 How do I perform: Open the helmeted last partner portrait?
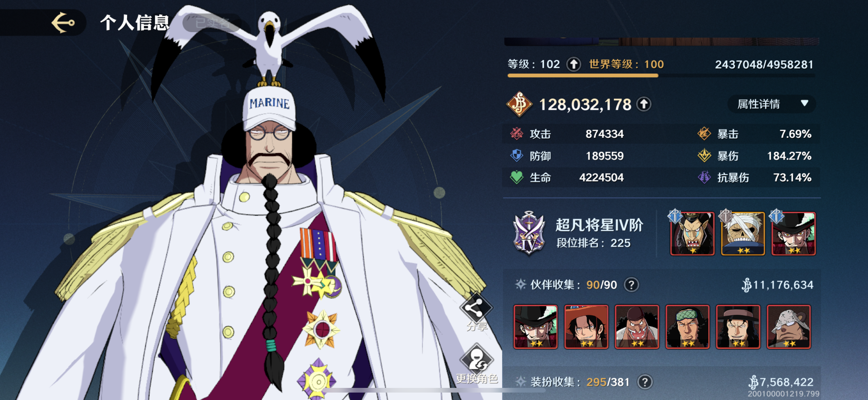pyautogui.click(x=789, y=327)
